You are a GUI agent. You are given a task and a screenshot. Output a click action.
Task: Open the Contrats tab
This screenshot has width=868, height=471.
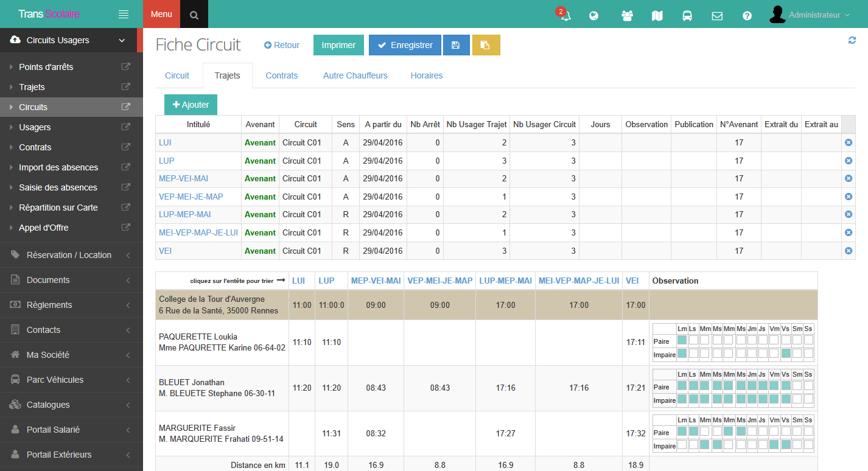coord(281,75)
